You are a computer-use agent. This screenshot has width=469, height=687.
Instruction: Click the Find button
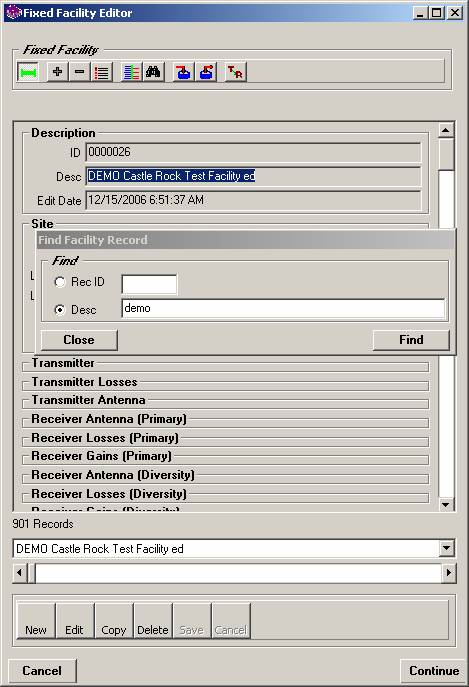click(411, 340)
